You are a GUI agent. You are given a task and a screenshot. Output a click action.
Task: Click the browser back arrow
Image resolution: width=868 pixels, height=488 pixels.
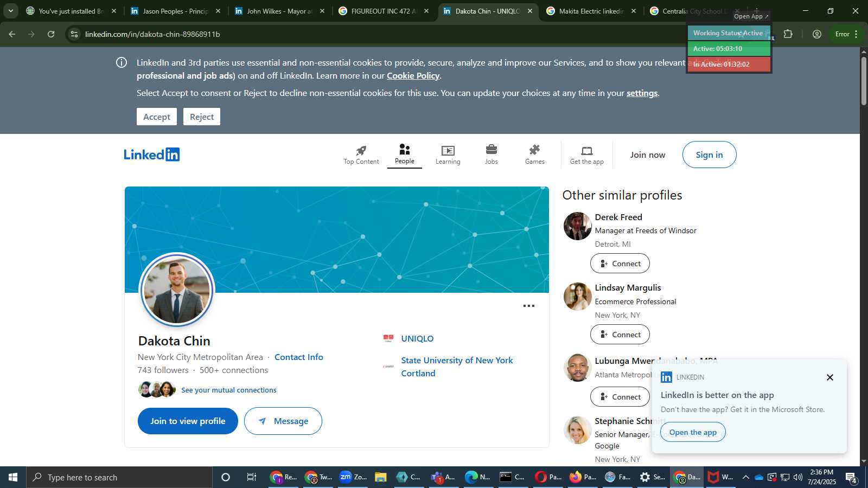(x=12, y=34)
